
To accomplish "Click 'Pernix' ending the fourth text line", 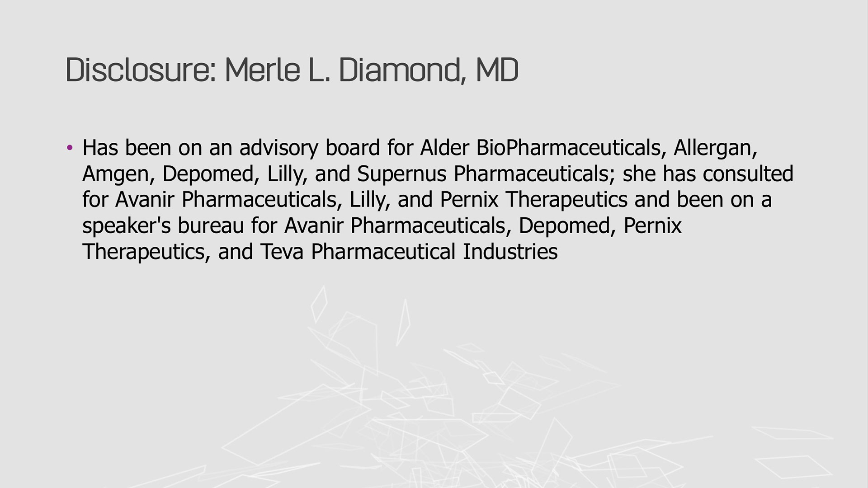I will click(x=652, y=225).
